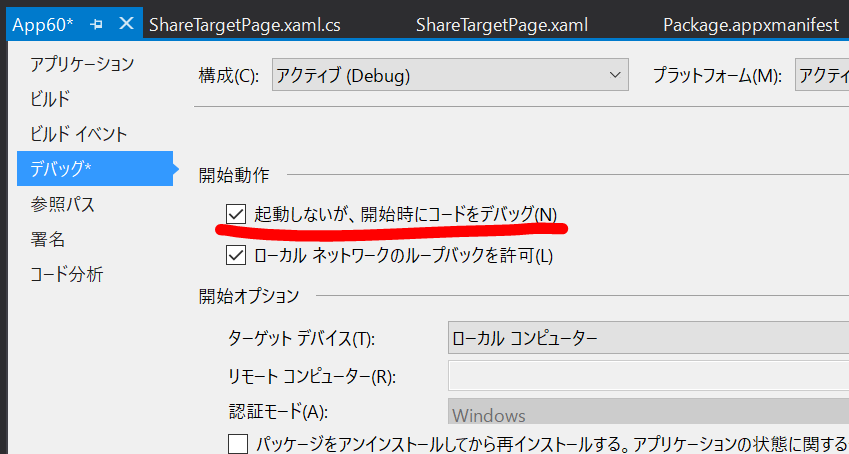Open Package.appxmanifest tab

pos(751,25)
